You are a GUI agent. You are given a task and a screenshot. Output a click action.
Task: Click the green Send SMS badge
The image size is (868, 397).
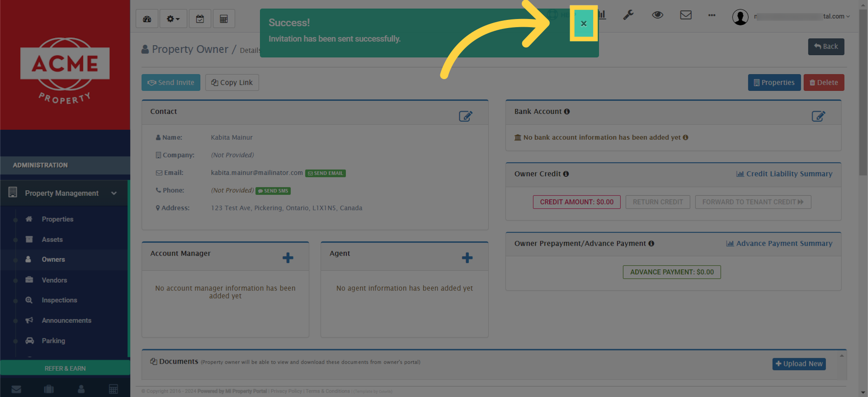point(273,191)
